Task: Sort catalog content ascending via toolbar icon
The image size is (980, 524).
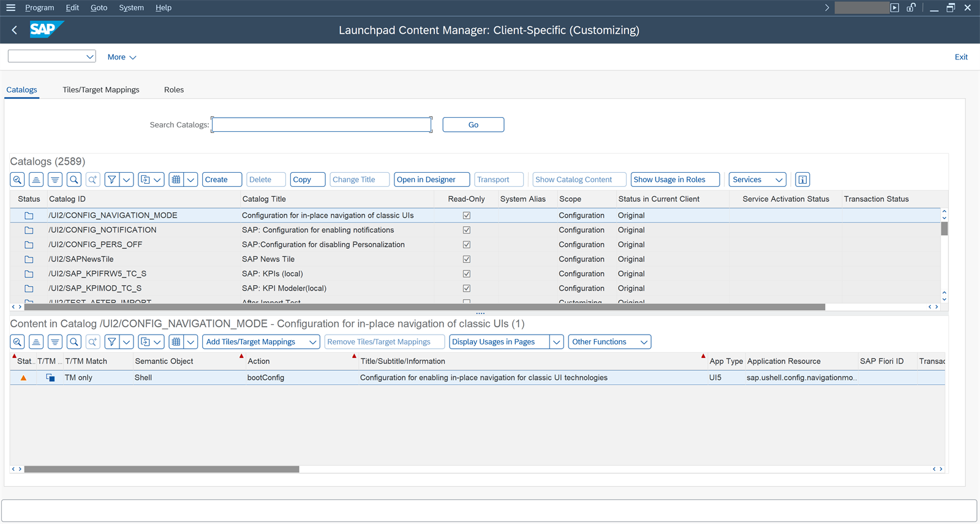Action: [x=36, y=342]
